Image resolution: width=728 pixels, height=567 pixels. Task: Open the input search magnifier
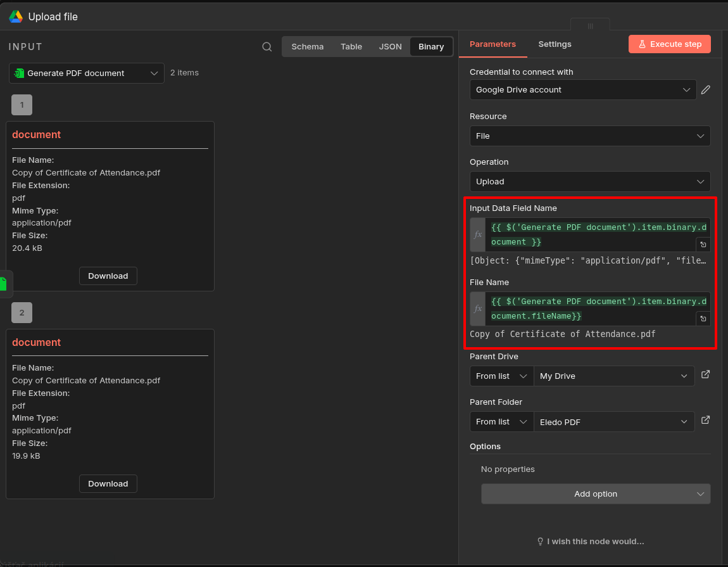(267, 46)
